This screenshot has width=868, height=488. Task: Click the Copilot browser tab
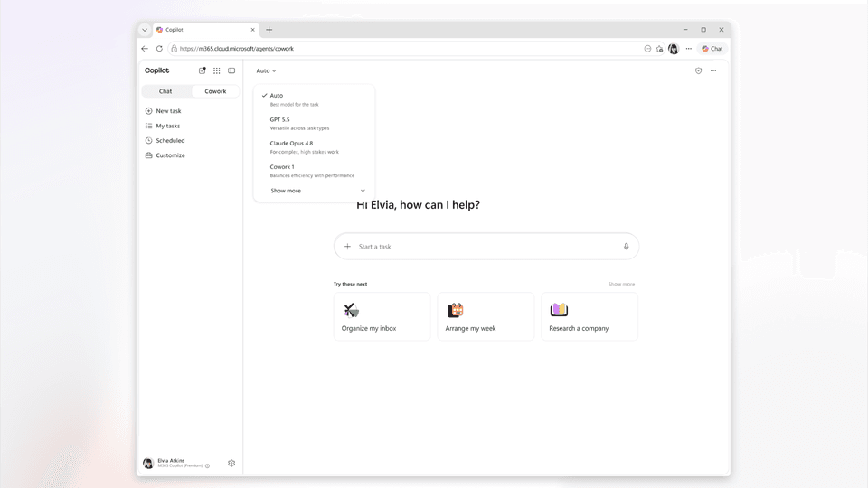click(x=205, y=30)
